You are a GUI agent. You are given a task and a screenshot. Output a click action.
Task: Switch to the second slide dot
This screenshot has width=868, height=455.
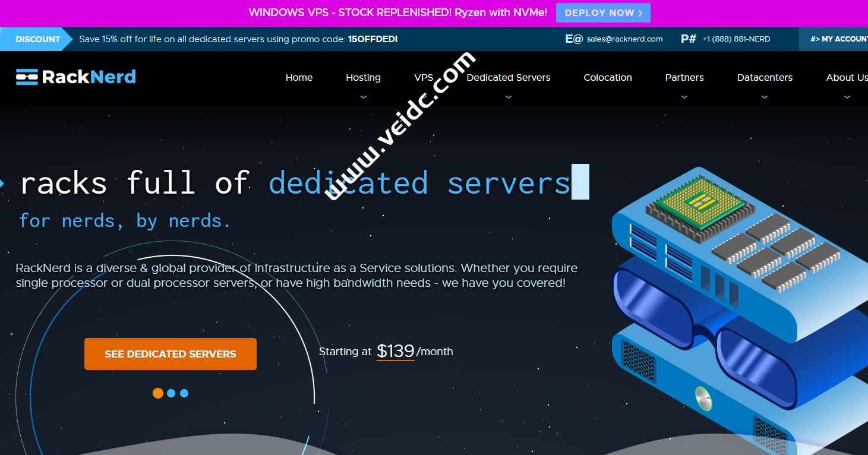(171, 393)
